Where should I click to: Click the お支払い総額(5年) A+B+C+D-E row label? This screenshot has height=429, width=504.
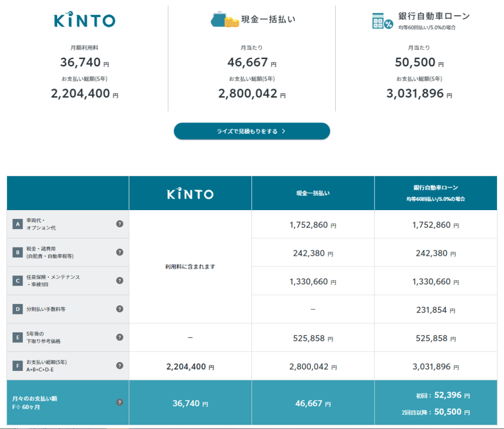coord(47,366)
